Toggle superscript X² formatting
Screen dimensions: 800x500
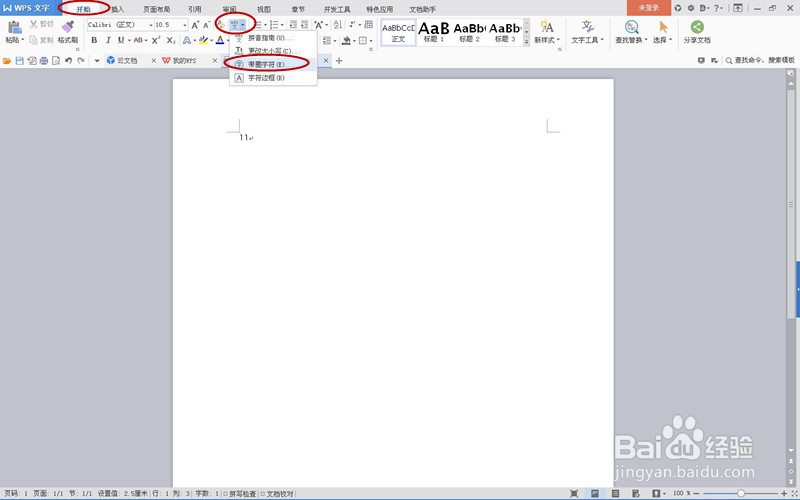[x=156, y=40]
